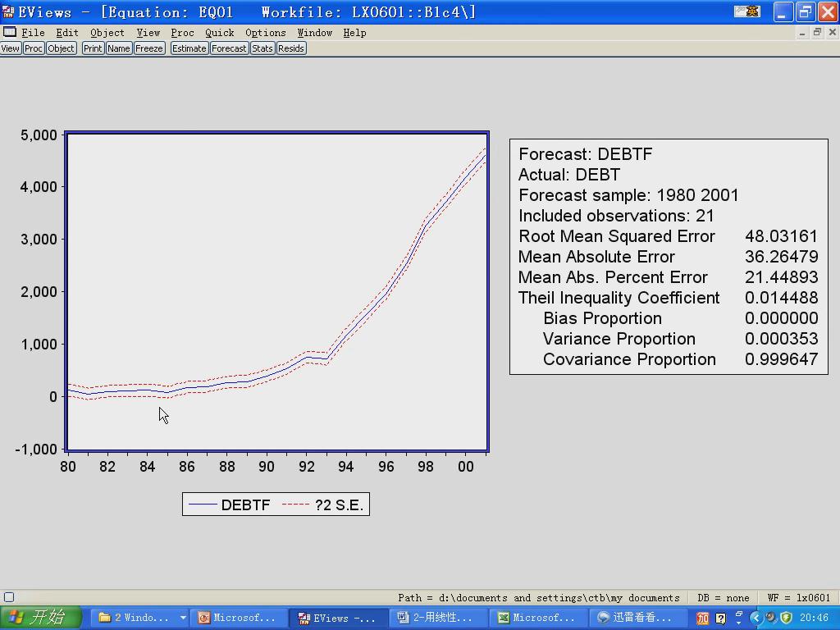Screen dimensions: 840x630
Task: Click the Proc button on equation toolbar
Action: coord(33,48)
